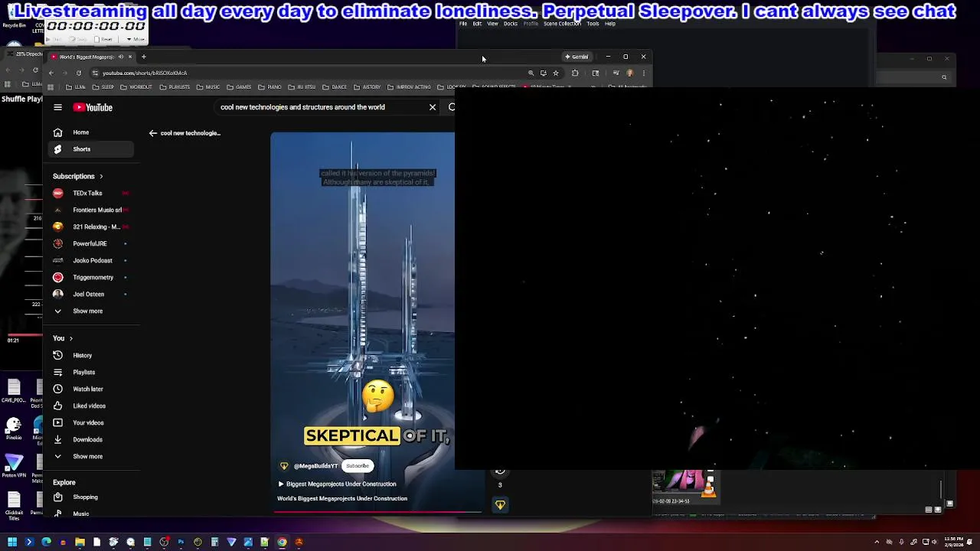Subscribe to @MegaBuildsYT channel
Screen dimensions: 980x551
357,465
